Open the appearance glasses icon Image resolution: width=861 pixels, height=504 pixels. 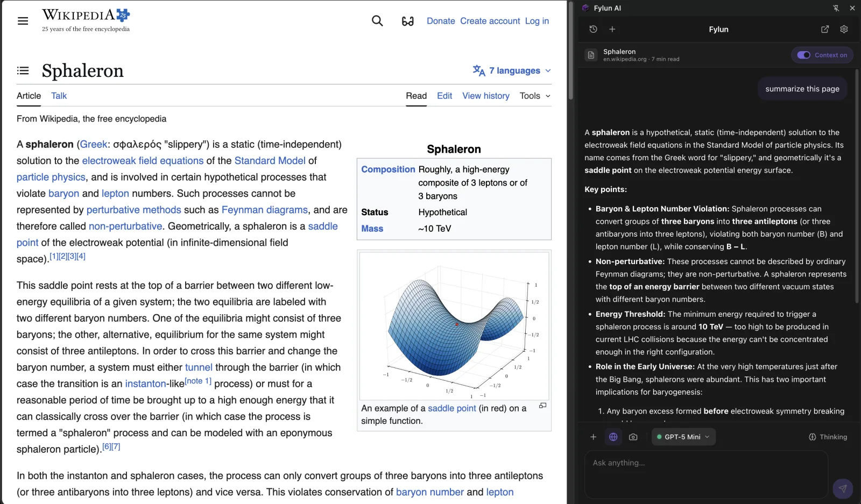[x=408, y=21]
